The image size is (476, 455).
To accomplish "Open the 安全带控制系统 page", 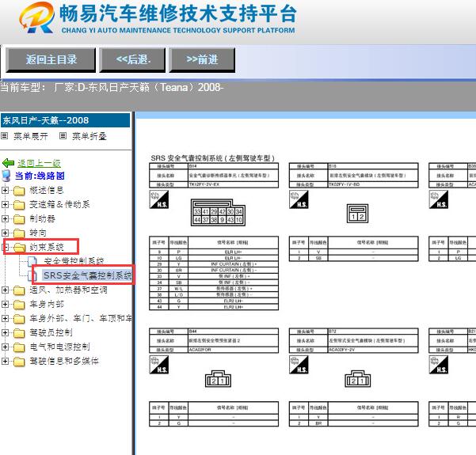I will [74, 261].
